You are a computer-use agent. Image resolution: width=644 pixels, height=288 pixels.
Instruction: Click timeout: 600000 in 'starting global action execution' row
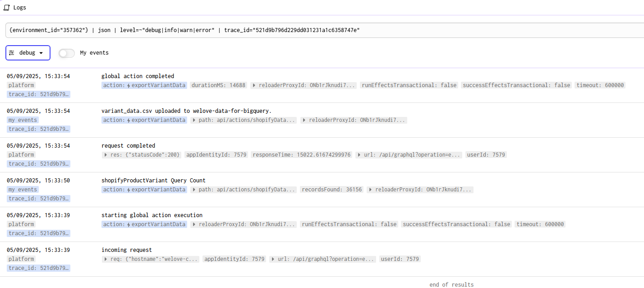click(x=540, y=224)
